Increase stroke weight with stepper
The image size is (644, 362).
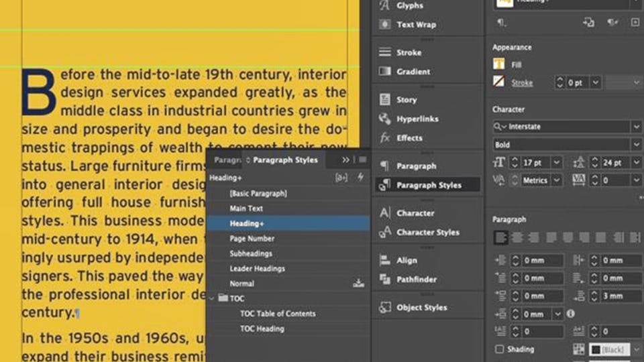[559, 79]
